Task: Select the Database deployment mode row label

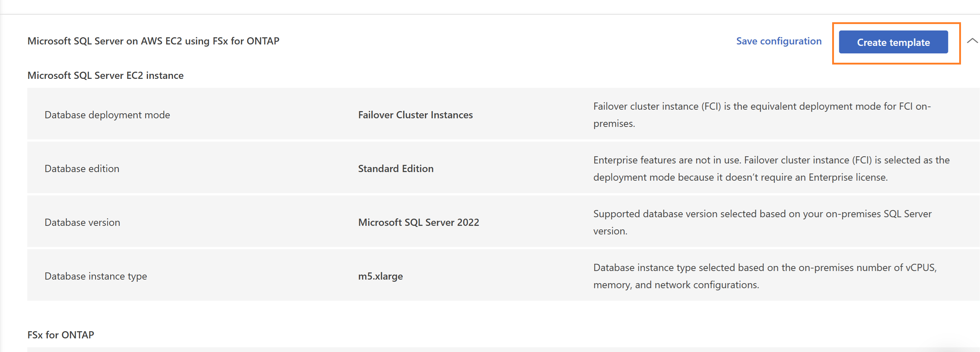Action: pos(107,115)
